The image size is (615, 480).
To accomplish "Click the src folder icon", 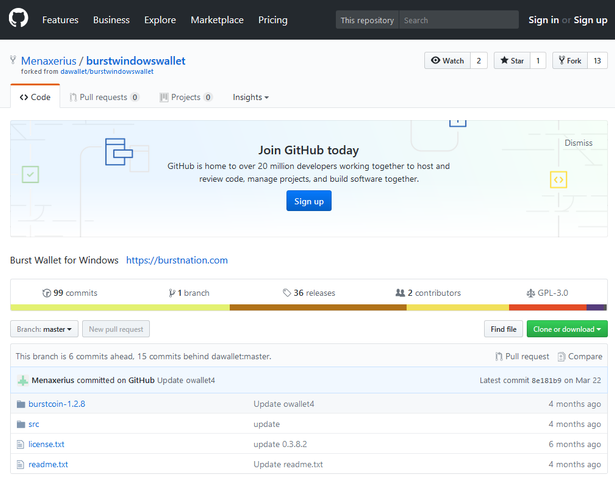I will [x=20, y=424].
